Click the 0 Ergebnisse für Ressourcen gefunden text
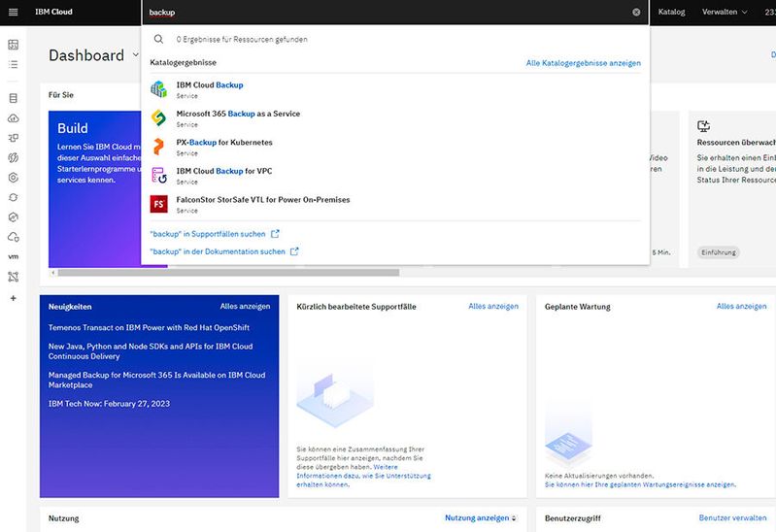 [x=242, y=39]
